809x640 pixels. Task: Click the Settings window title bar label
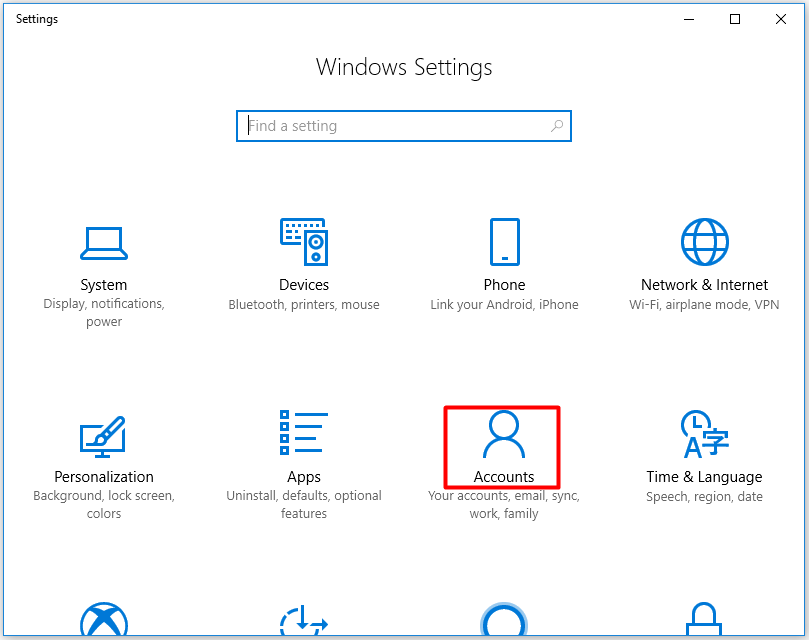click(36, 18)
